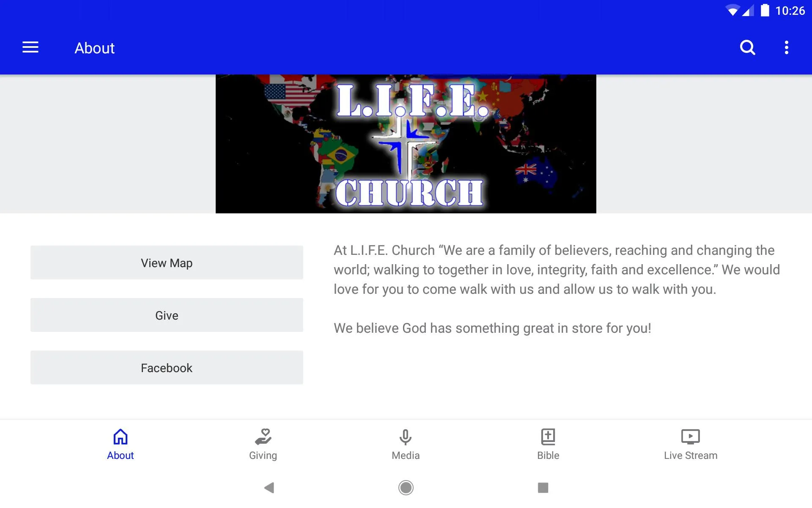Image resolution: width=812 pixels, height=508 pixels.
Task: Tap the Android home circle button
Action: click(x=406, y=488)
